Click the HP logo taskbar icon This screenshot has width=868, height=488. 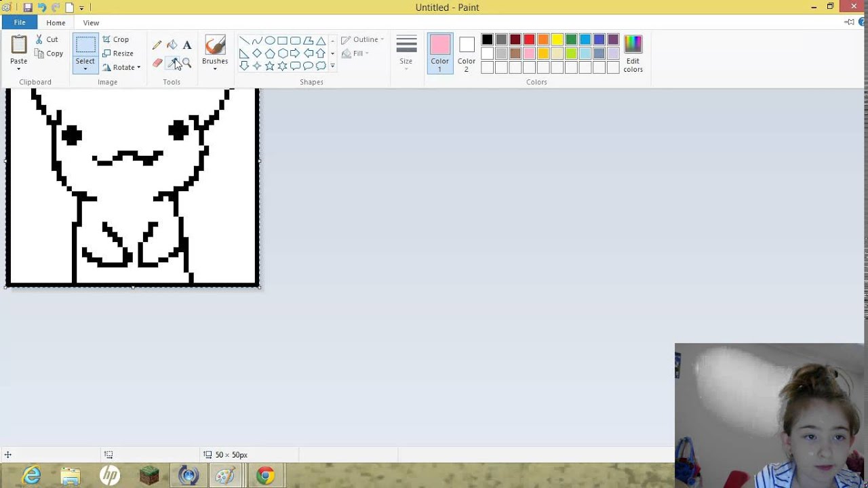110,476
